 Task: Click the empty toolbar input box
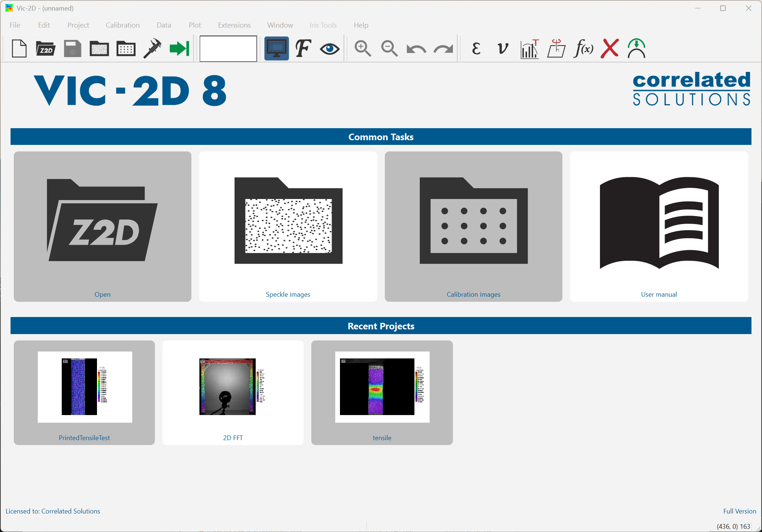click(228, 48)
